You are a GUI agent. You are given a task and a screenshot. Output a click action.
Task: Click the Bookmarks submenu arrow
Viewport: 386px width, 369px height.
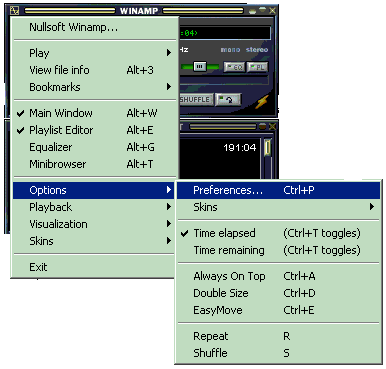[169, 87]
